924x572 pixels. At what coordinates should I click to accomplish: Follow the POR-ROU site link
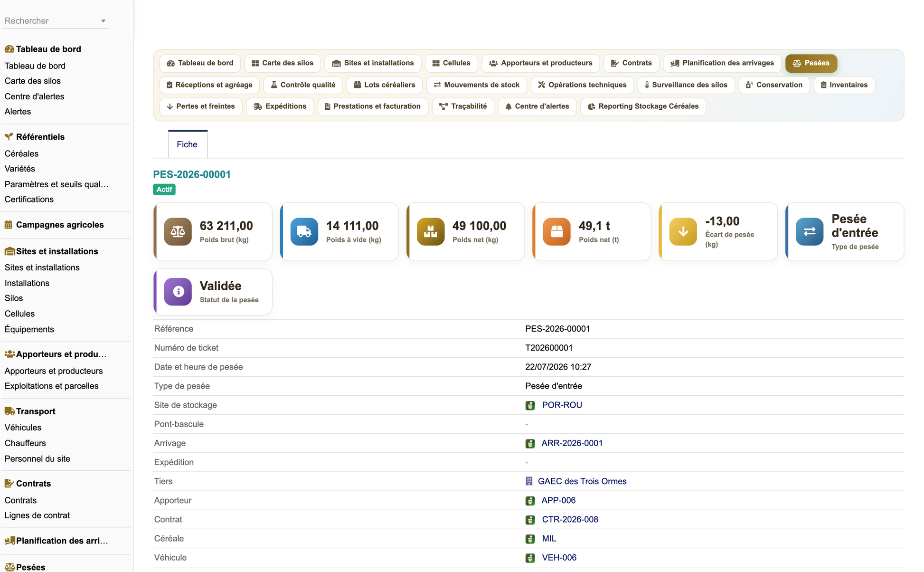point(562,405)
